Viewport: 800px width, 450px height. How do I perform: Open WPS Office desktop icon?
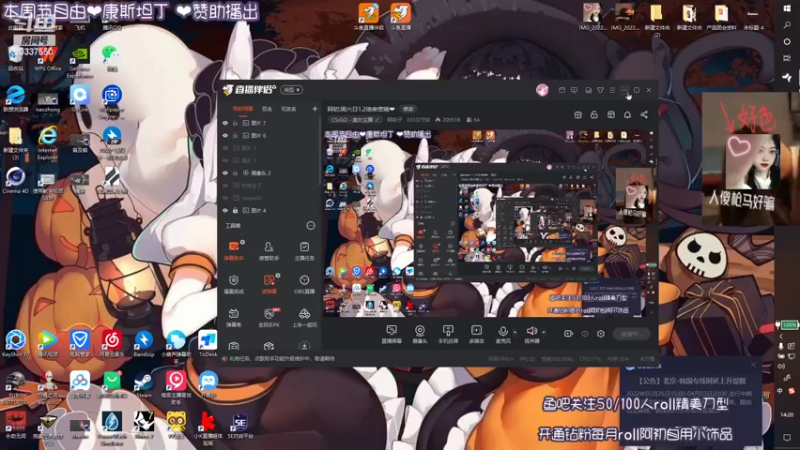(x=47, y=58)
